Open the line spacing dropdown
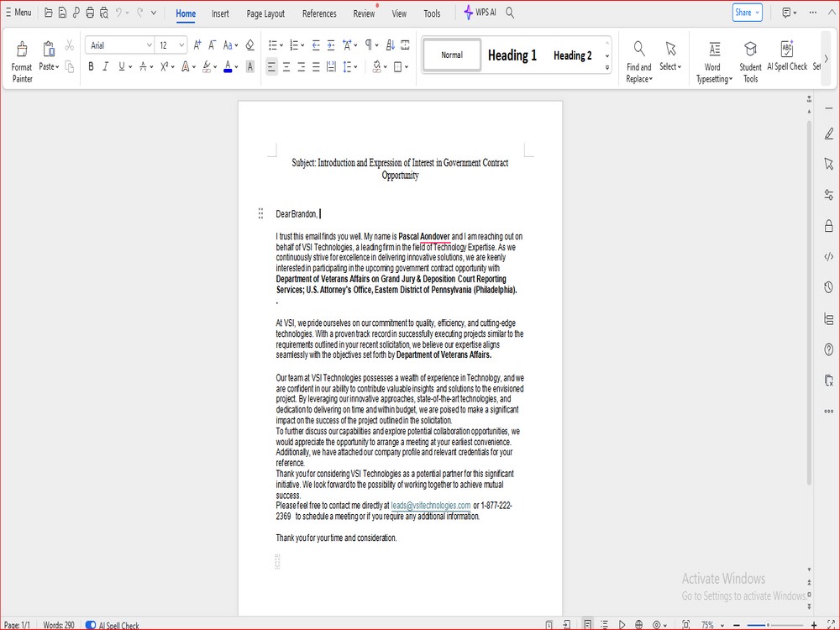Screen dimensions: 840x630 355,67
